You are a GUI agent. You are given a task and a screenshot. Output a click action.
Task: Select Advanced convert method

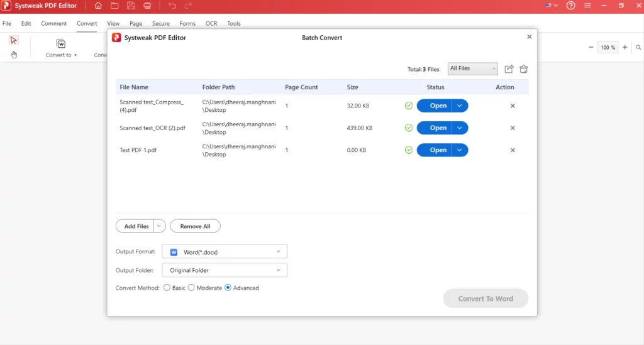tap(228, 288)
